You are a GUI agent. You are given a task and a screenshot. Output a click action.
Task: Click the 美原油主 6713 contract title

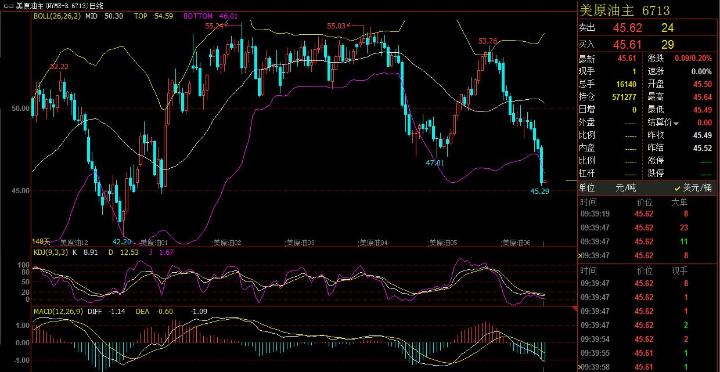click(625, 10)
